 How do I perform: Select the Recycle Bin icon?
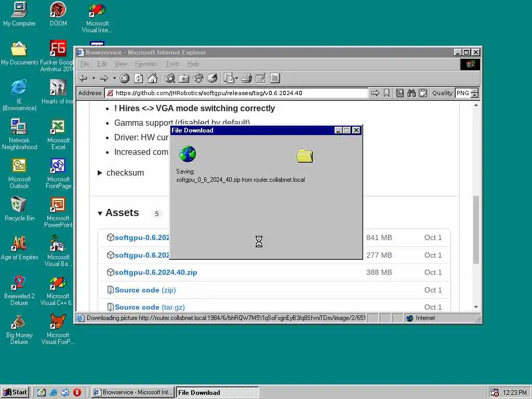[x=19, y=209]
